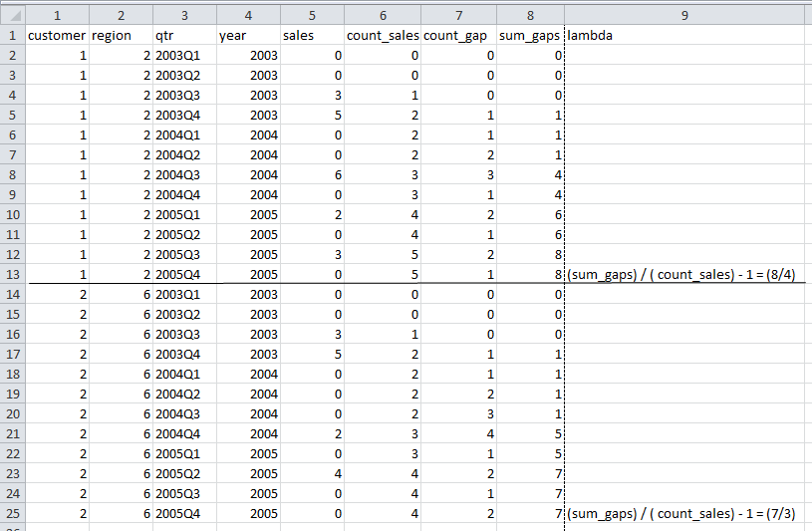Click the 'region' header cell
Screen dimensions: 812x531
pos(122,35)
